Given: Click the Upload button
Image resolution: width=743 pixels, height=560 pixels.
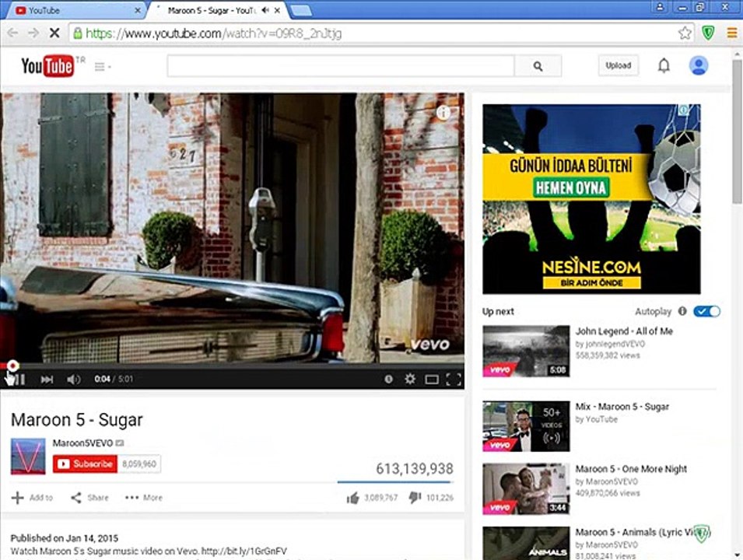Looking at the screenshot, I should (618, 65).
